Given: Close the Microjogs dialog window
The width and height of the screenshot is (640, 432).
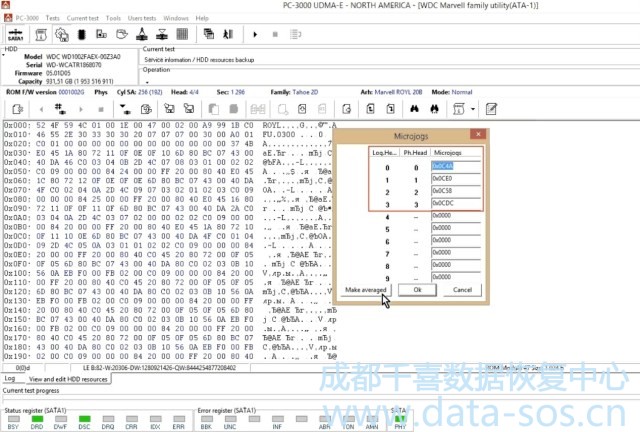Looking at the screenshot, I should tap(478, 134).
